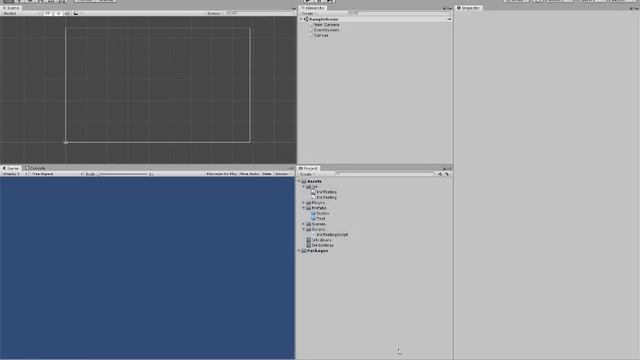This screenshot has height=360, width=640.
Task: Select the Hierarchy tab
Action: tap(313, 8)
